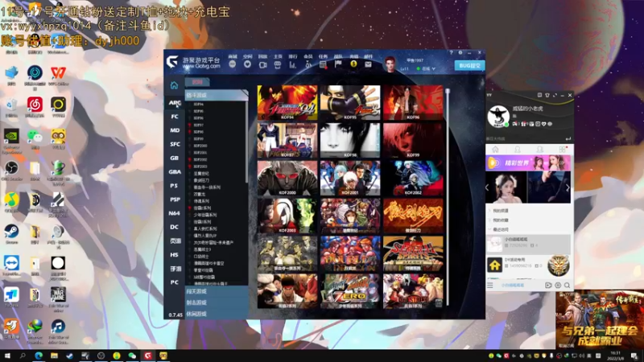Viewport: 644px width, 362px height.
Task: Click the game list panel scrollbar
Action: tap(246, 142)
